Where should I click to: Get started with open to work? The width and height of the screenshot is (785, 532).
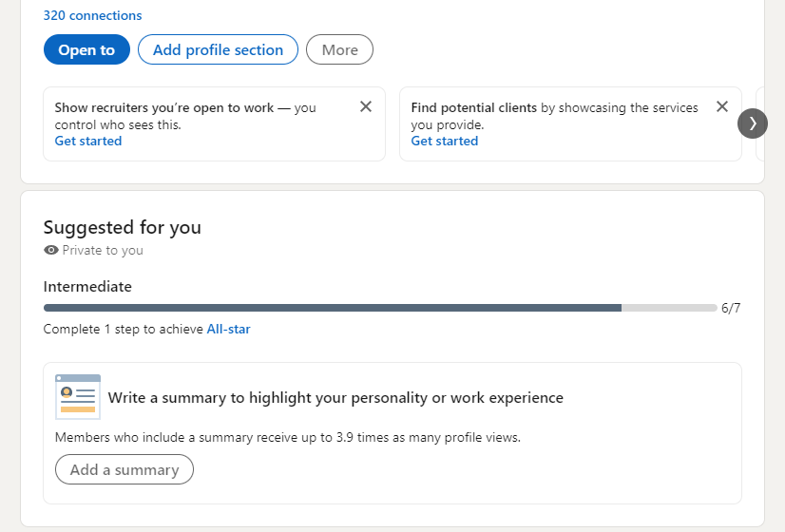[88, 142]
